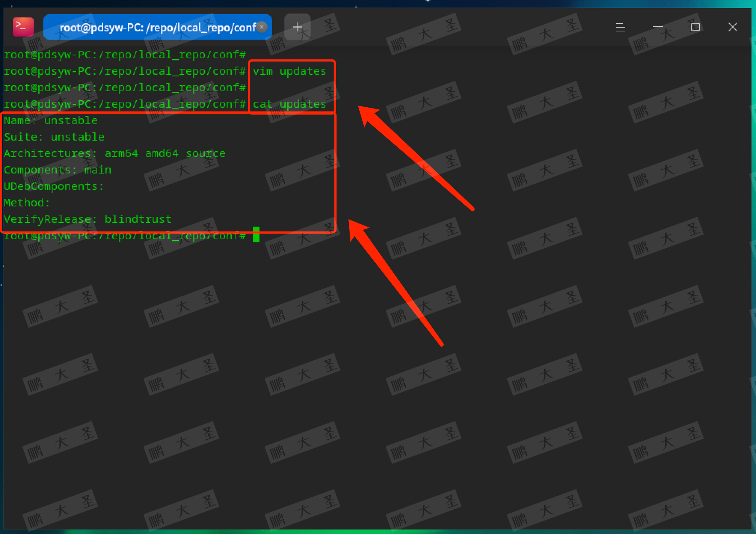Select the root@pdsyw-PC /repo/local_repo/conf tab

157,27
